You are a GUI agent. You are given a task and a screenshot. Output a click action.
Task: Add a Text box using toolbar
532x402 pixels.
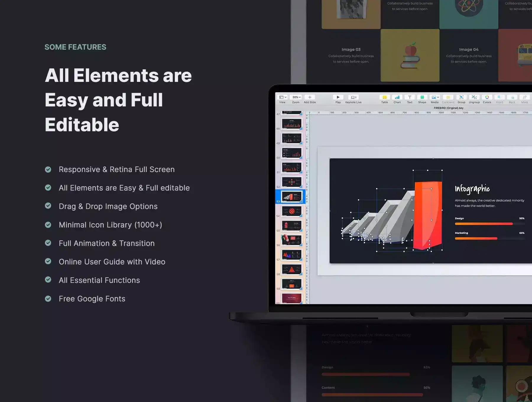[x=409, y=97]
